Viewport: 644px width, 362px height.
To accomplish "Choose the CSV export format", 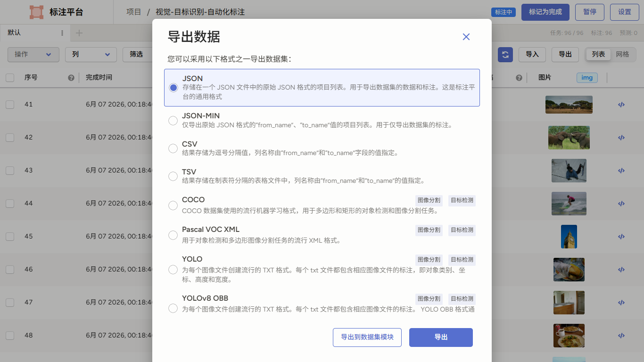I will click(x=173, y=148).
